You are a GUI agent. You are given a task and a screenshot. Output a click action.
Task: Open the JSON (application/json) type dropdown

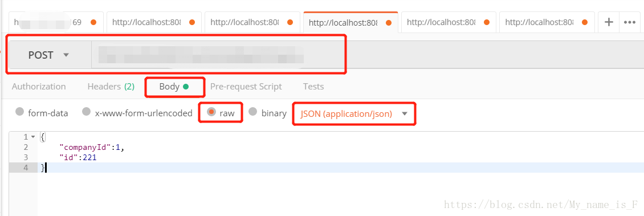(354, 114)
